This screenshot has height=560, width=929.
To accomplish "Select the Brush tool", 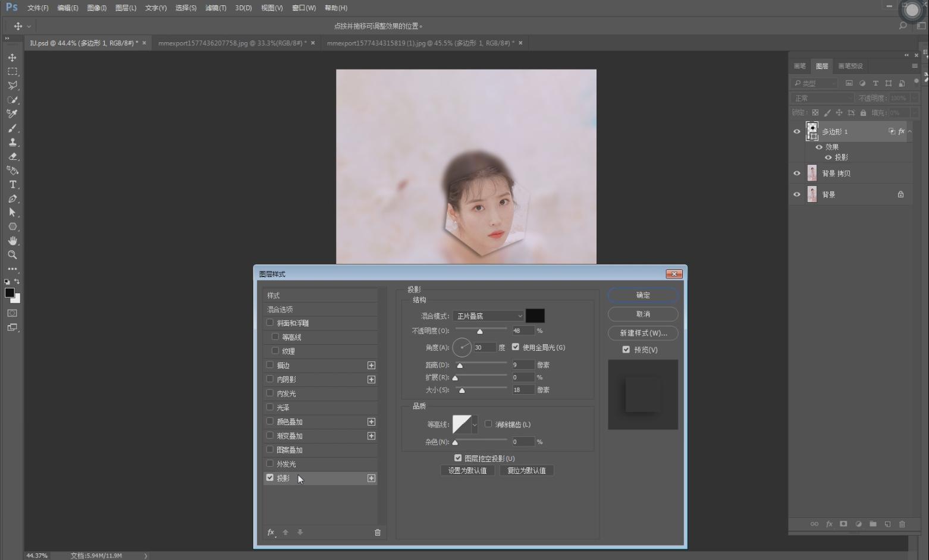I will coord(12,128).
